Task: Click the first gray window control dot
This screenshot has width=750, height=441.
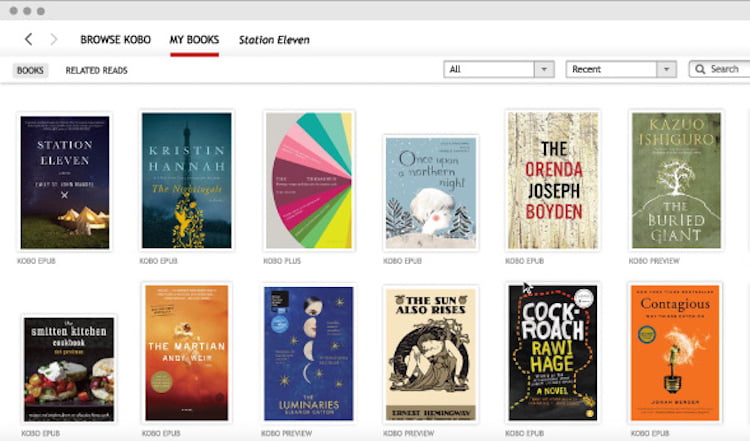Action: [x=13, y=11]
